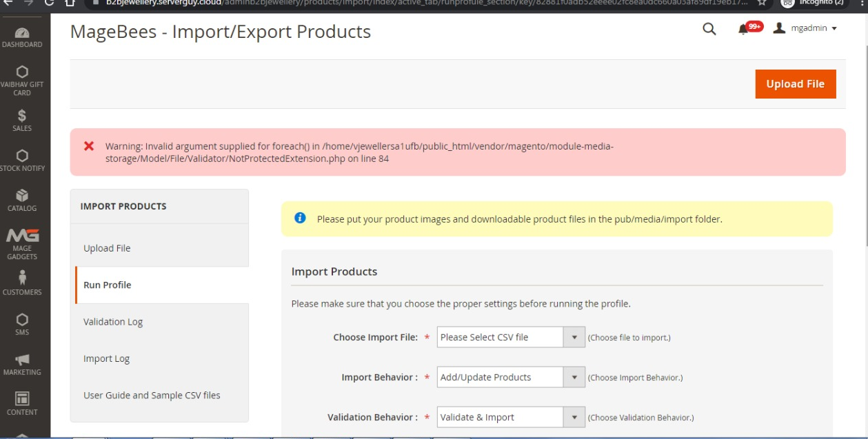Open the Content menu in the sidebar
This screenshot has height=439, width=868.
(x=22, y=404)
